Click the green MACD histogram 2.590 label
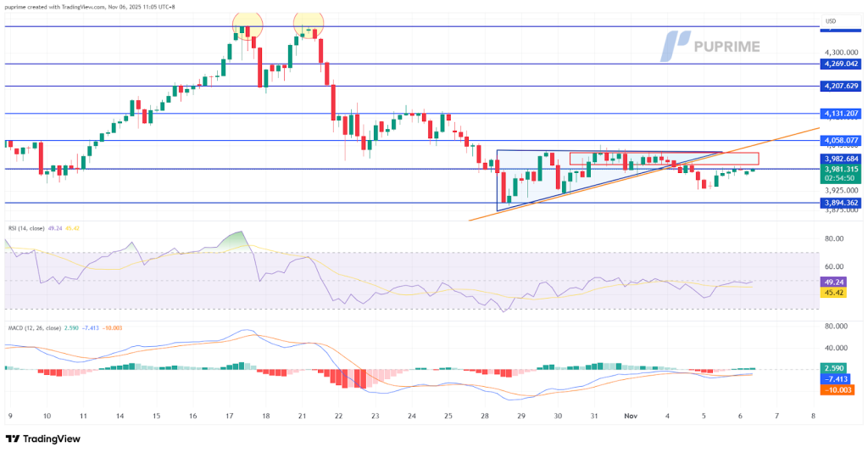868x453 pixels. [834, 368]
